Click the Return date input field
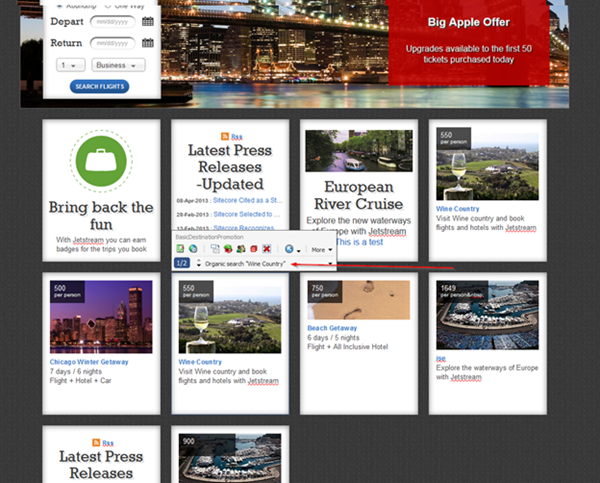 (x=112, y=43)
